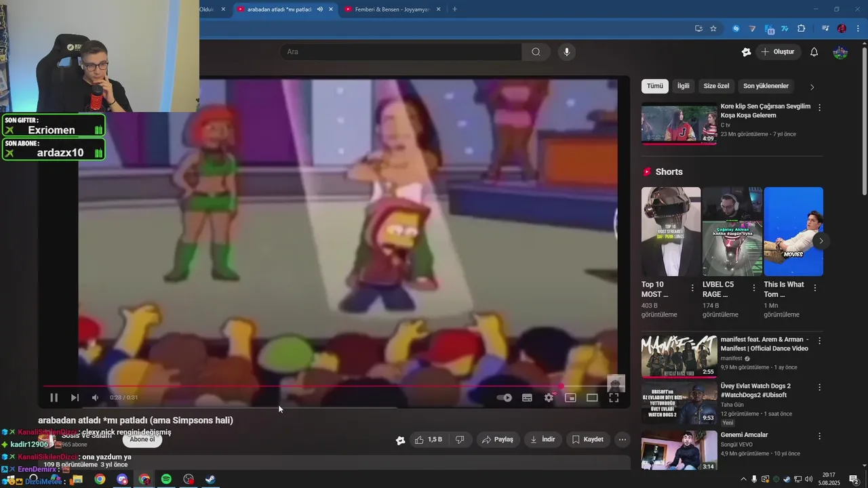Open options for This Is What Tom short

[x=814, y=288]
